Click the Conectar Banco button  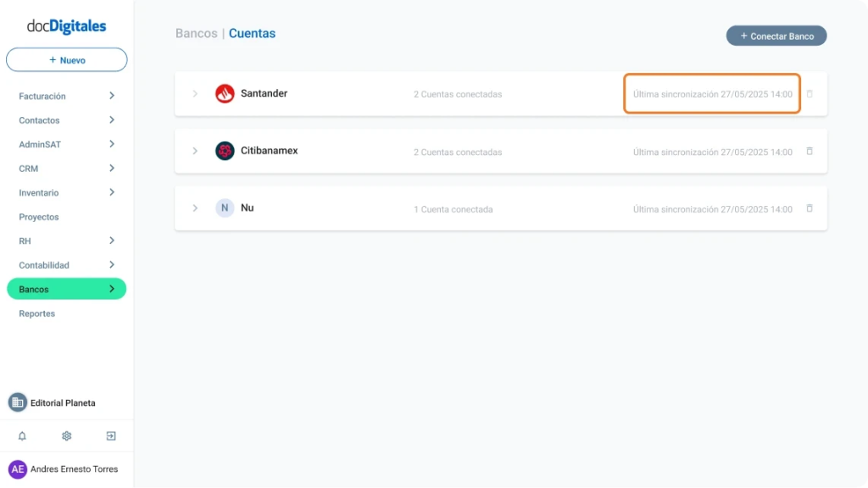(x=776, y=36)
